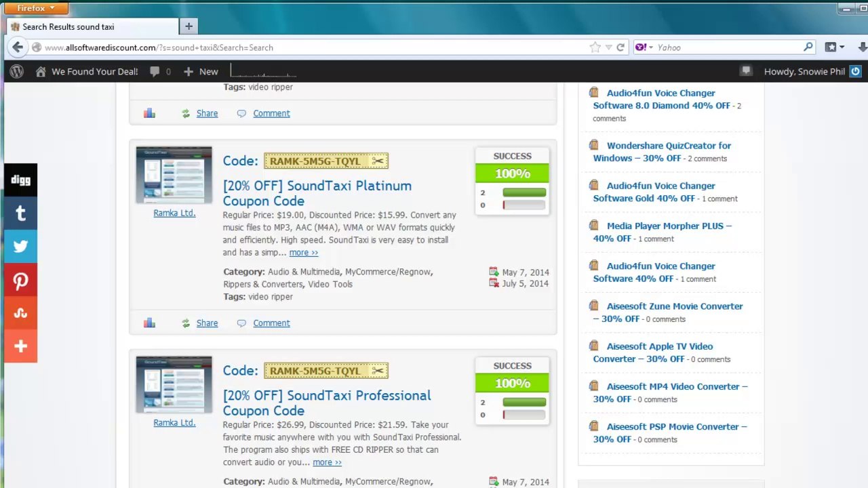Screen dimensions: 868x488
Task: Open SoundTaxi Professional Coupon Code title
Action: (327, 403)
